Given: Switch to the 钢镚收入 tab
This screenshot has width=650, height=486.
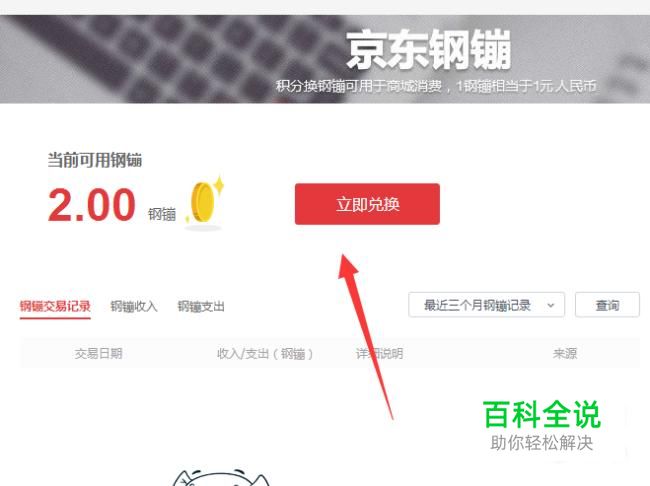Looking at the screenshot, I should (134, 306).
